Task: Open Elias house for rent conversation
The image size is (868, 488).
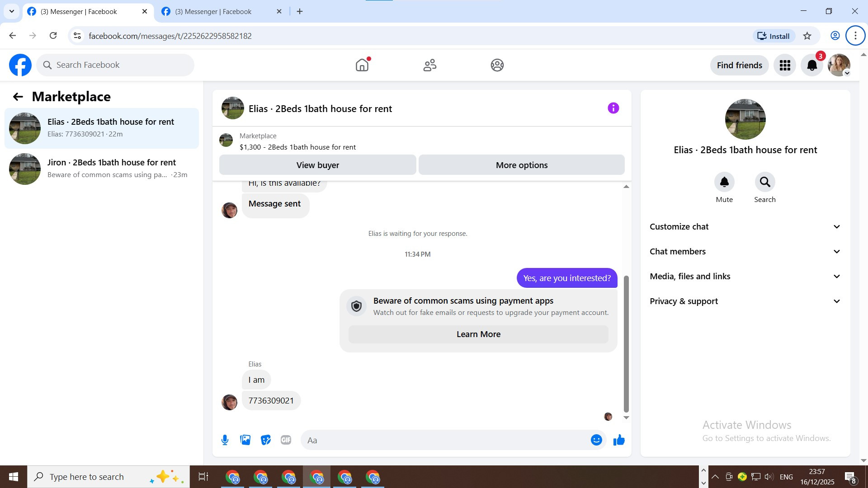Action: pos(102,128)
